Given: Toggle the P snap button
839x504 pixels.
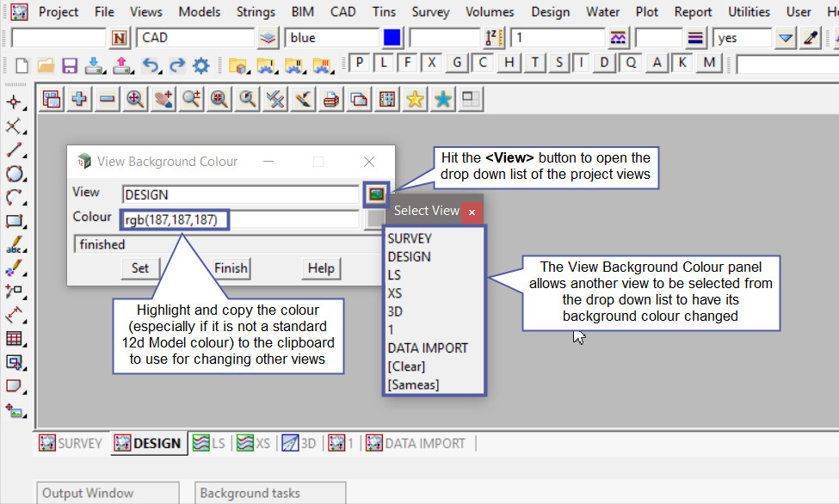Looking at the screenshot, I should [359, 64].
